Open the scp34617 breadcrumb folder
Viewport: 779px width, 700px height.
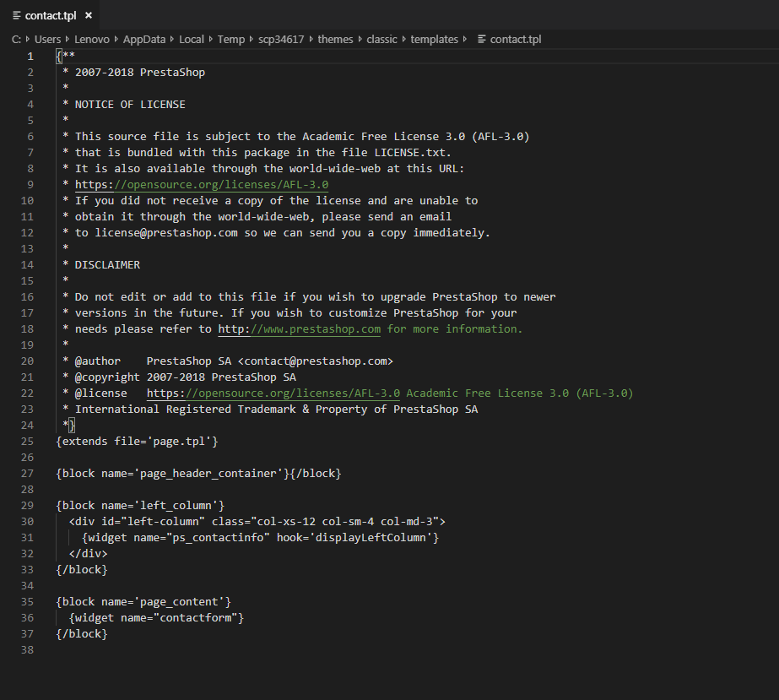coord(280,39)
